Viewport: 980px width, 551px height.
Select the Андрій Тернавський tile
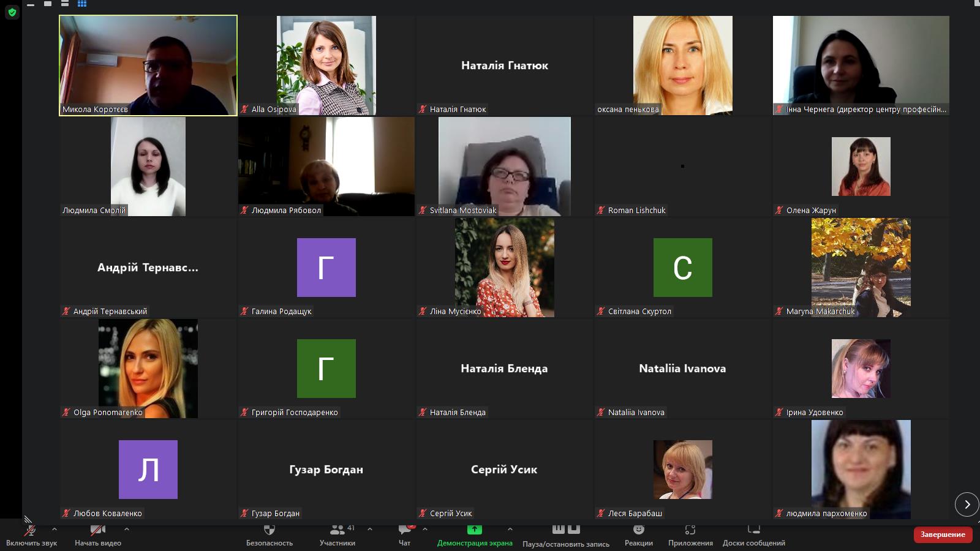pyautogui.click(x=148, y=268)
